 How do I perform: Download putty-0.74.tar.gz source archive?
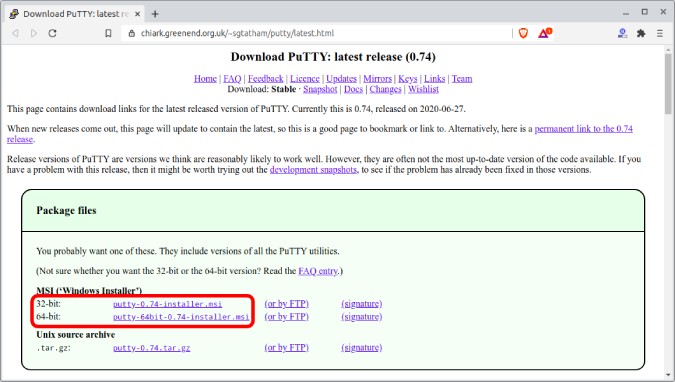click(152, 348)
